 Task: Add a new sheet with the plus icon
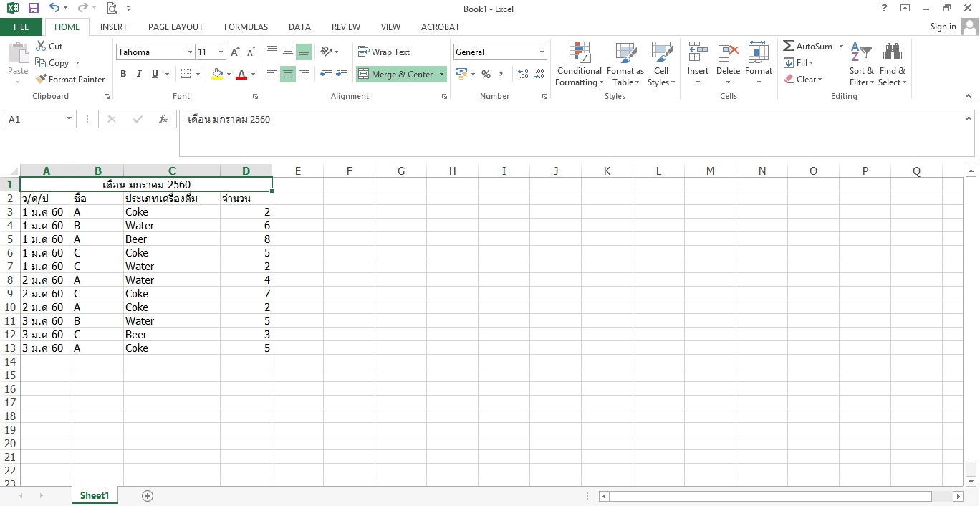(x=148, y=496)
